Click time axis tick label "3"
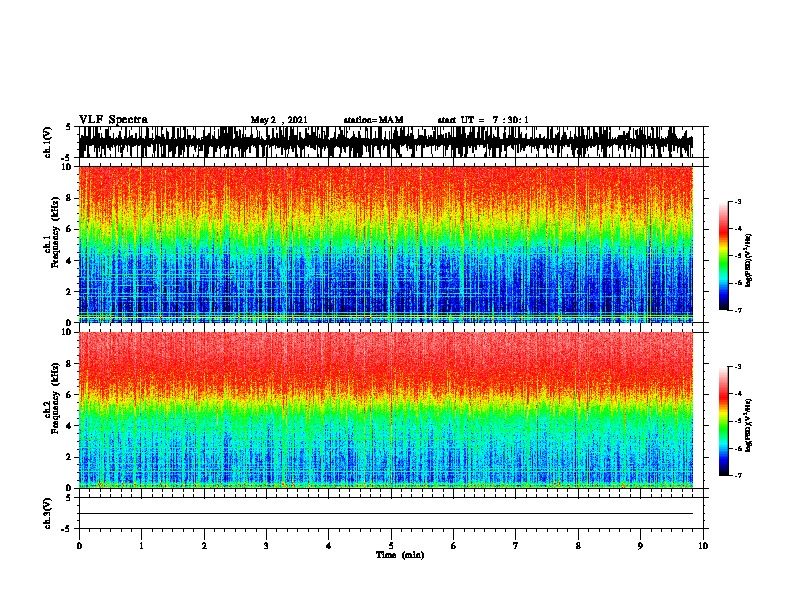 coord(266,545)
